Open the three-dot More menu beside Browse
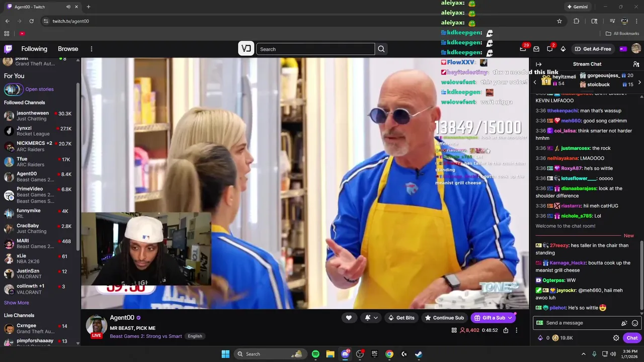Image resolution: width=644 pixels, height=362 pixels. (92, 49)
